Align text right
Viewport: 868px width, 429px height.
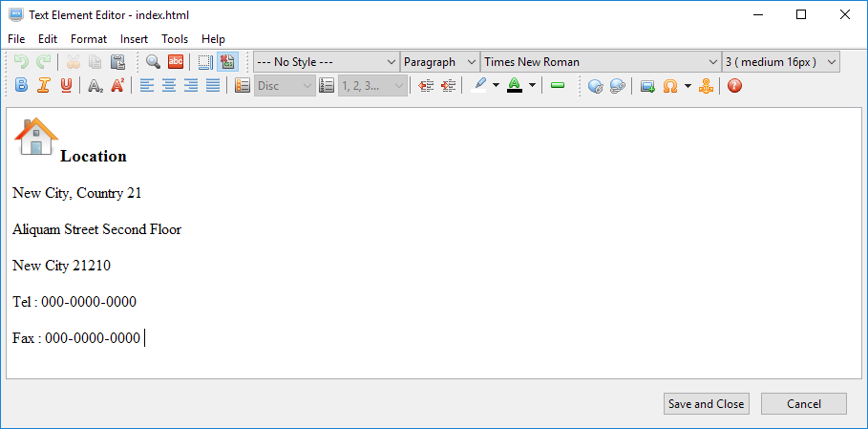point(191,86)
